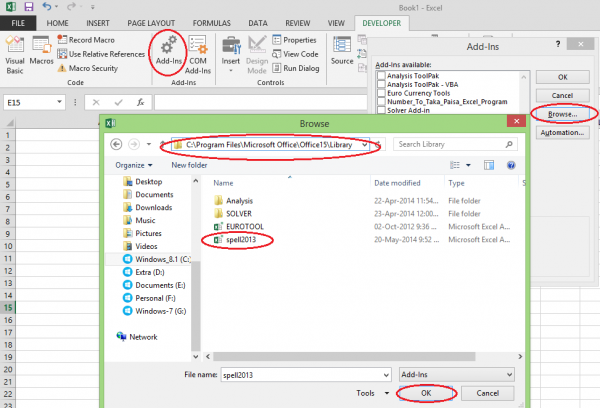This screenshot has height=408, width=600.
Task: Click OK in the Browse dialog
Action: coord(426,393)
